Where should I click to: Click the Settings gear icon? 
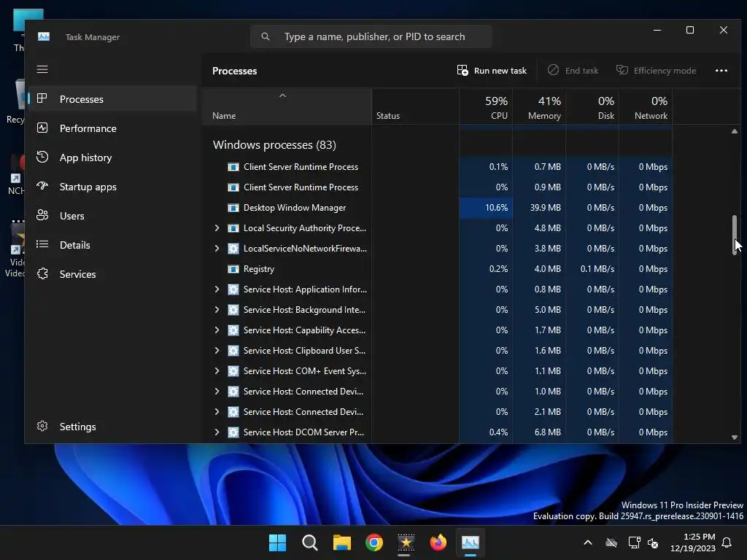(42, 426)
